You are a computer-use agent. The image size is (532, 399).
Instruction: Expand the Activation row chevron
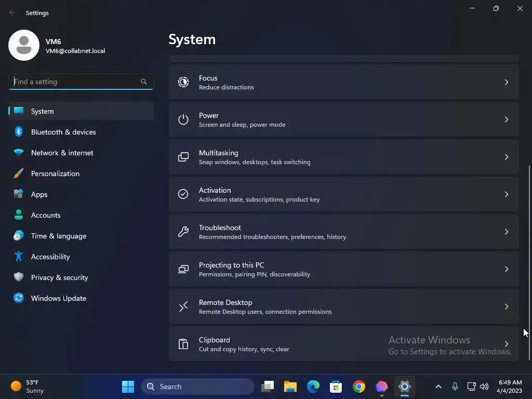click(506, 194)
